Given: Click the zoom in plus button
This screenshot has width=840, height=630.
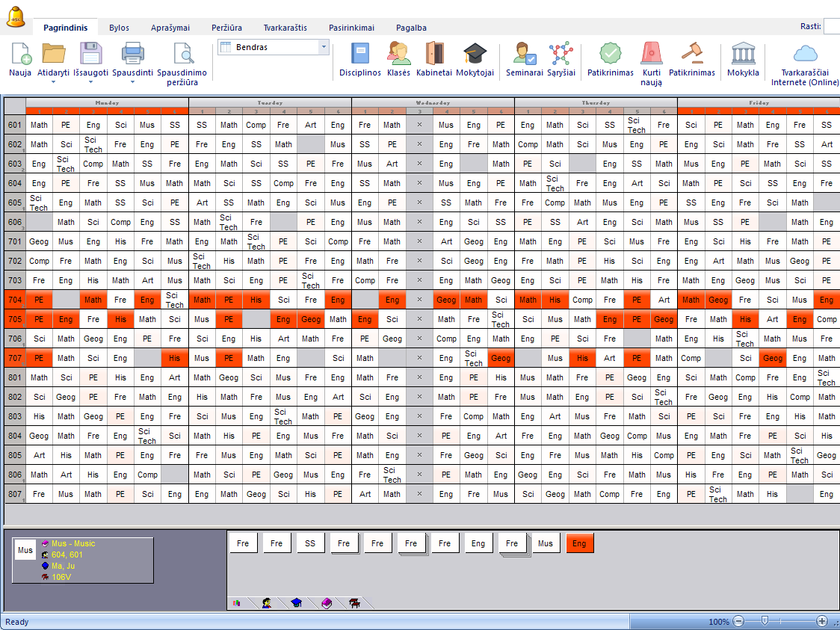Looking at the screenshot, I should click(822, 621).
